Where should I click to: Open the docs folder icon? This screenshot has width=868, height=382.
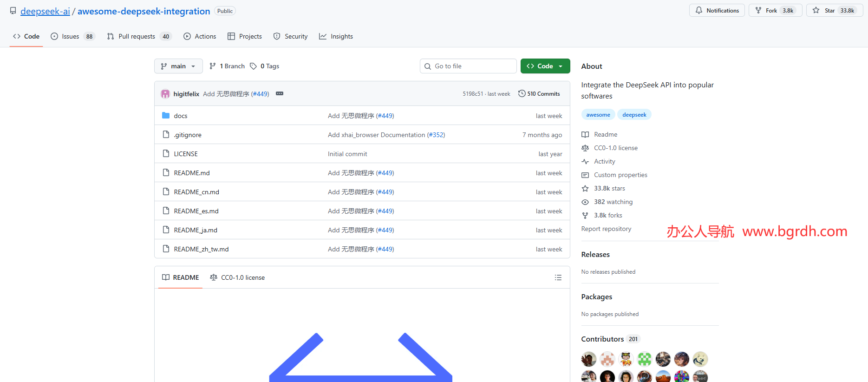point(166,115)
